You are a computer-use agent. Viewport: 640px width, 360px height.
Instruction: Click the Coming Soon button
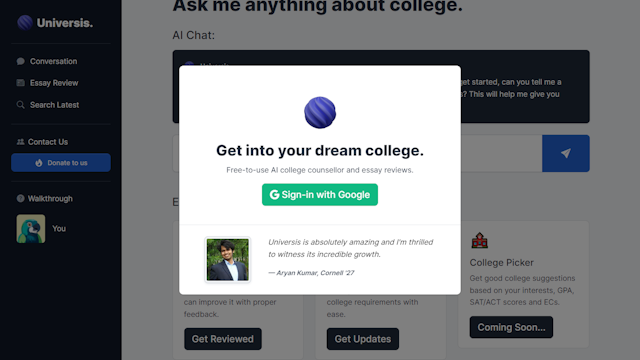tap(511, 327)
